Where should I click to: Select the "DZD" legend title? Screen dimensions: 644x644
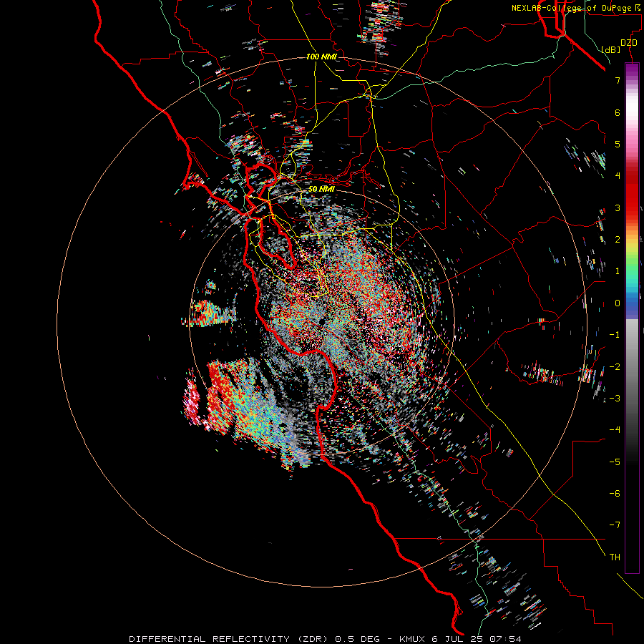point(629,43)
